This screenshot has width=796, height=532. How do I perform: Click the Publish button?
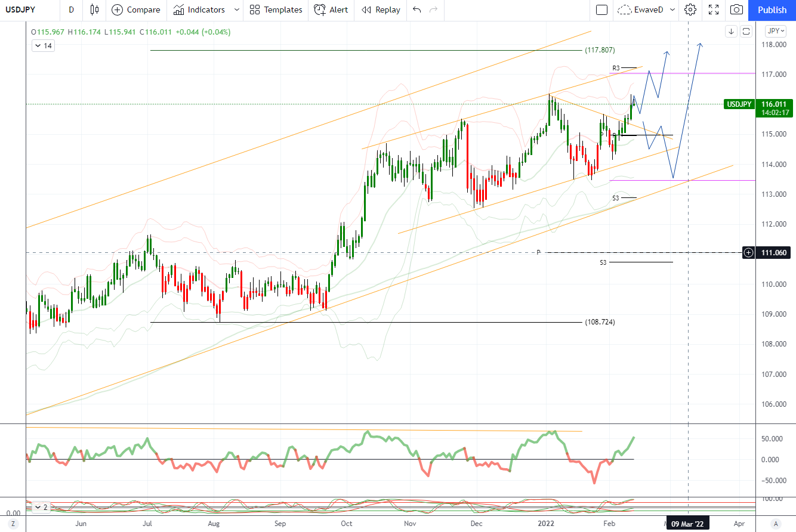(x=772, y=10)
